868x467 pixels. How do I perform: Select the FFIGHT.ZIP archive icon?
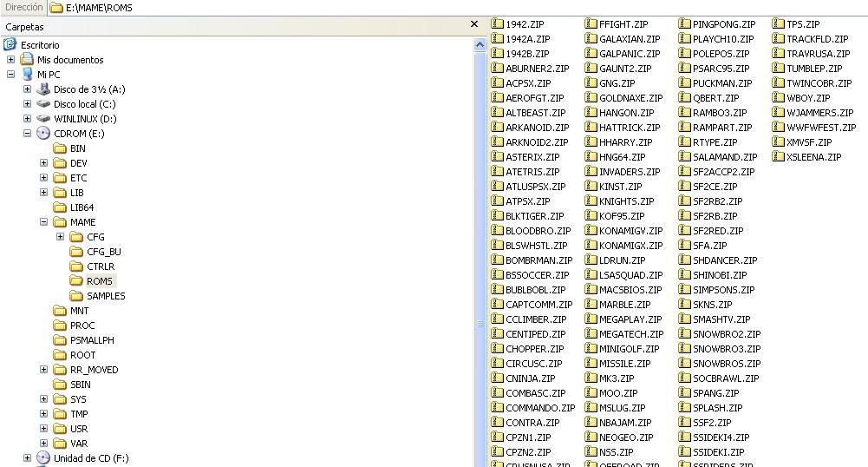591,23
